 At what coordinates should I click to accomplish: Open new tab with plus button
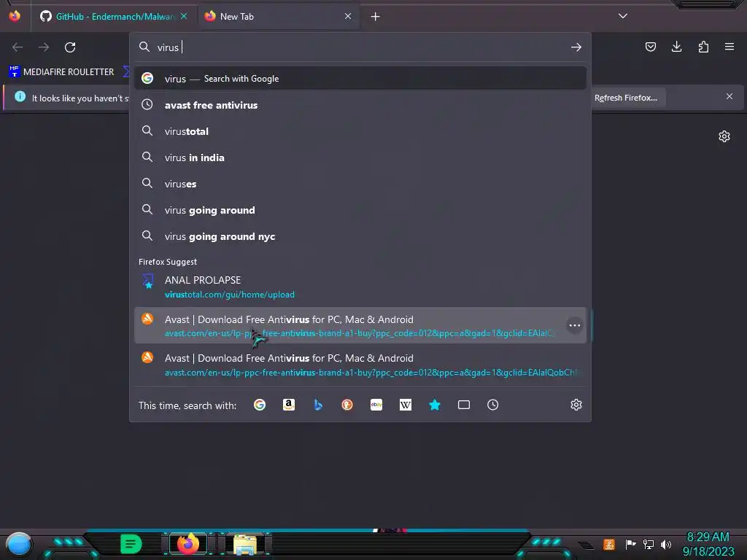tap(376, 17)
